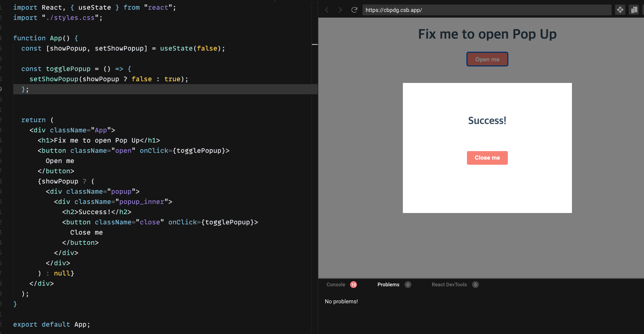Click the red console count badge
644x334 pixels.
click(353, 285)
